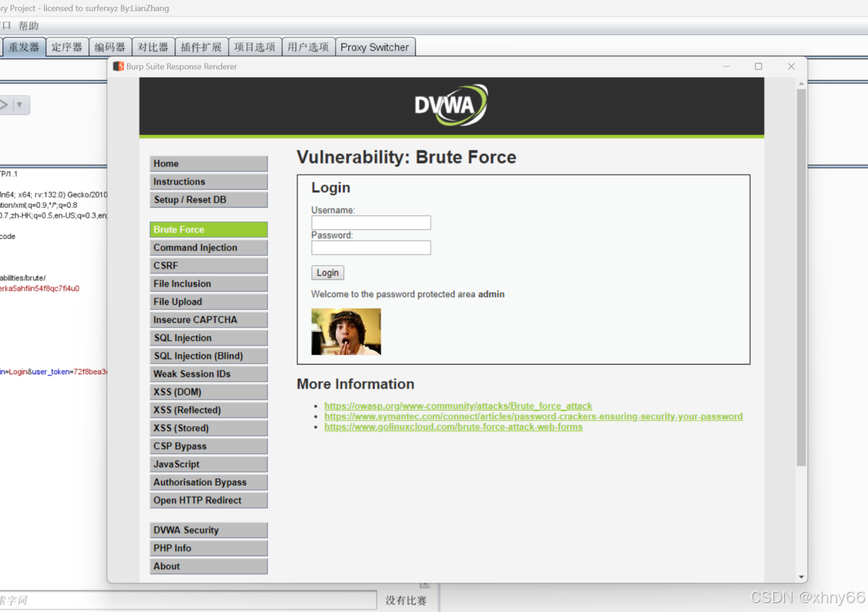868x612 pixels.
Task: Open the 帮助 menu
Action: pos(29,26)
